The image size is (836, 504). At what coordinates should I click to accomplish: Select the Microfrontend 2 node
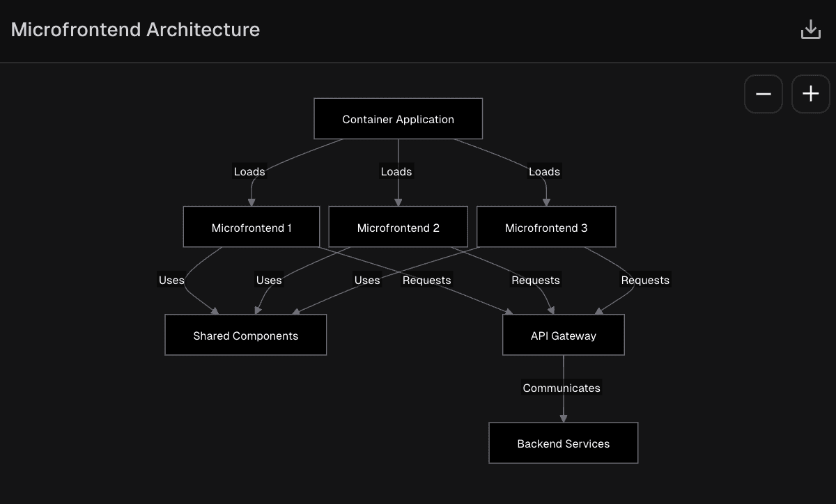pyautogui.click(x=398, y=226)
